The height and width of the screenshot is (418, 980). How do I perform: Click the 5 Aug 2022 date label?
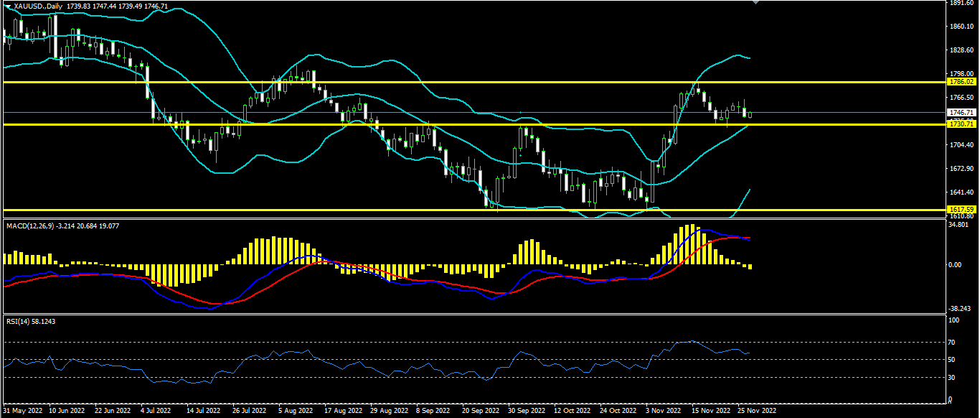coord(294,412)
